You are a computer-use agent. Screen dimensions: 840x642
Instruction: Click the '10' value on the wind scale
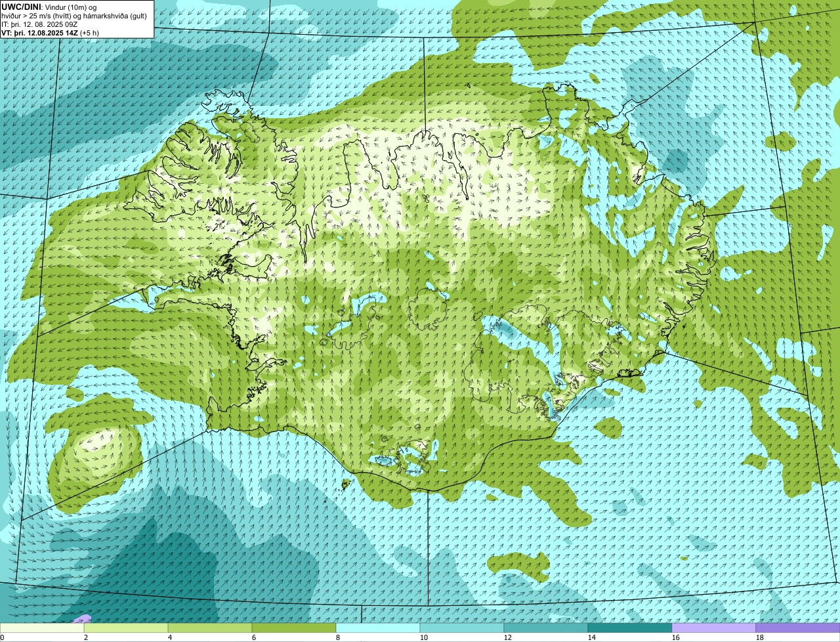click(424, 637)
